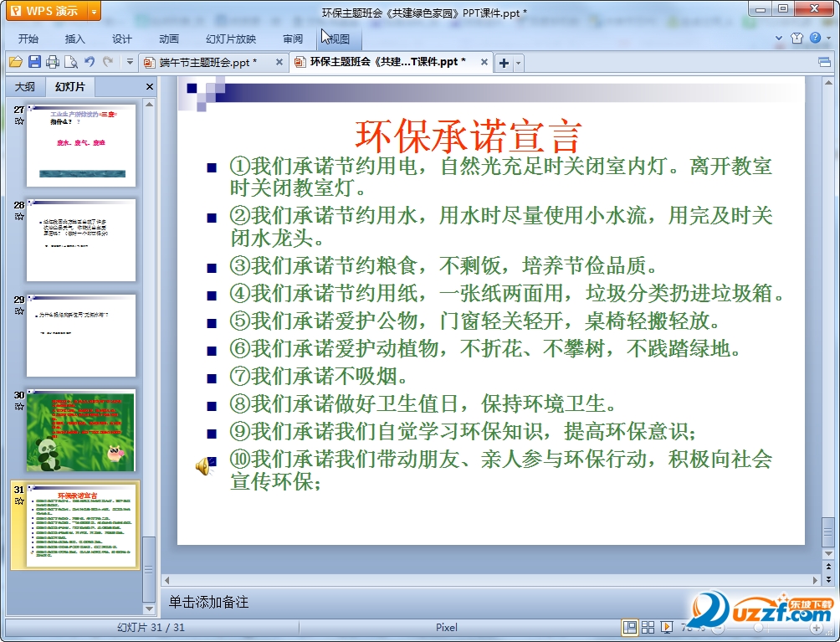The image size is (840, 642).
Task: Start the slide show from status bar
Action: (x=666, y=627)
